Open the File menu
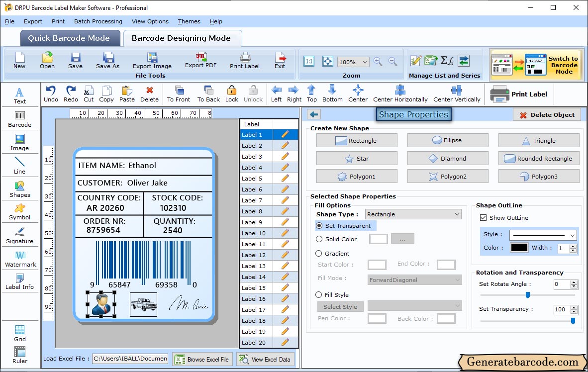Viewport: 588px width, 372px height. coord(9,21)
